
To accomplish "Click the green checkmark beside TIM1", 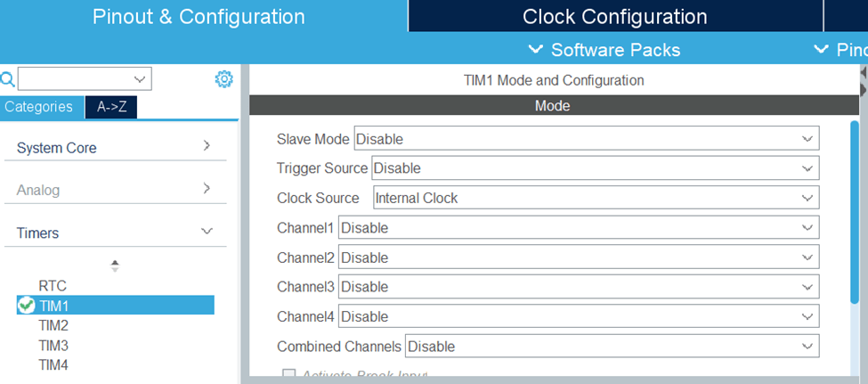I will click(27, 306).
